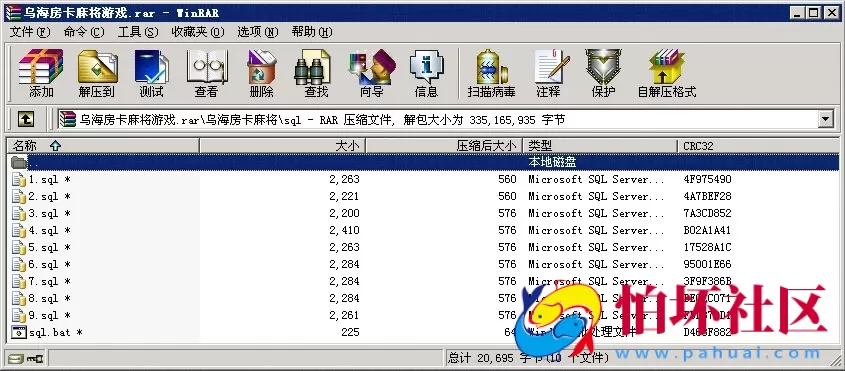Open the 查看 (View) toolbar icon

[x=206, y=73]
